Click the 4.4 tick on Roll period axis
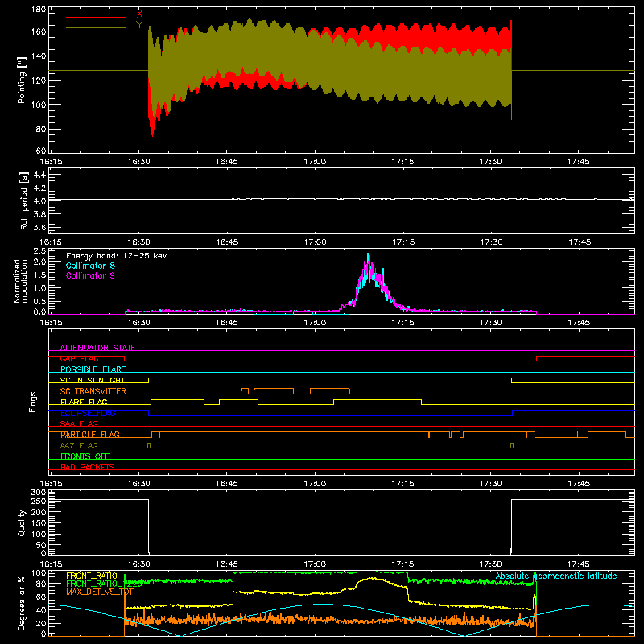Screen dimensions: 644x644 pyautogui.click(x=39, y=175)
